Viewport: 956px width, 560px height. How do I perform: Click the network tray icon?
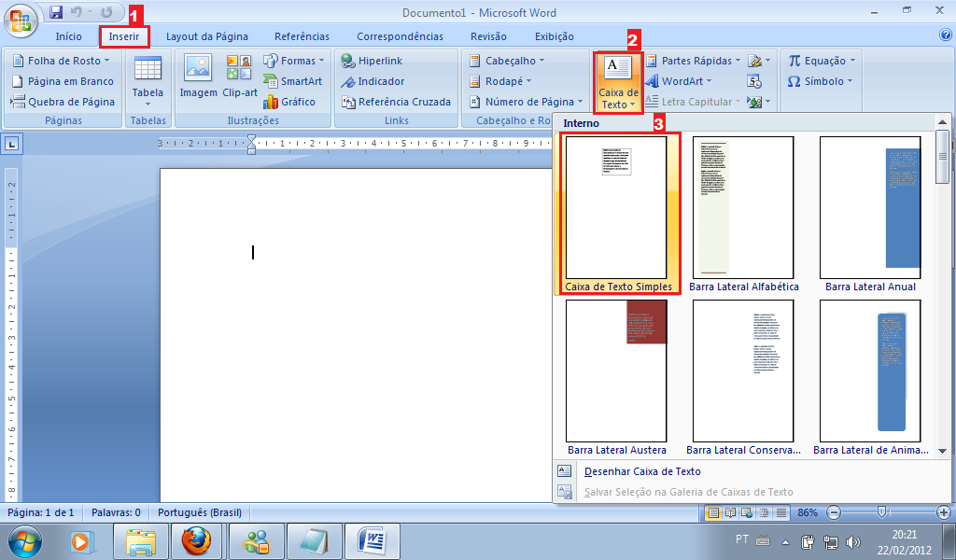click(830, 541)
